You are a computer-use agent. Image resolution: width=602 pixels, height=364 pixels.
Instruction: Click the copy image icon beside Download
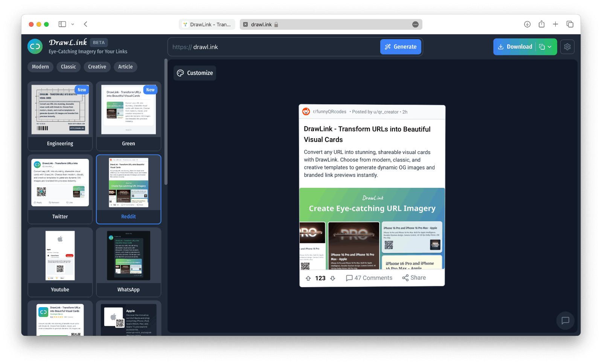[542, 47]
